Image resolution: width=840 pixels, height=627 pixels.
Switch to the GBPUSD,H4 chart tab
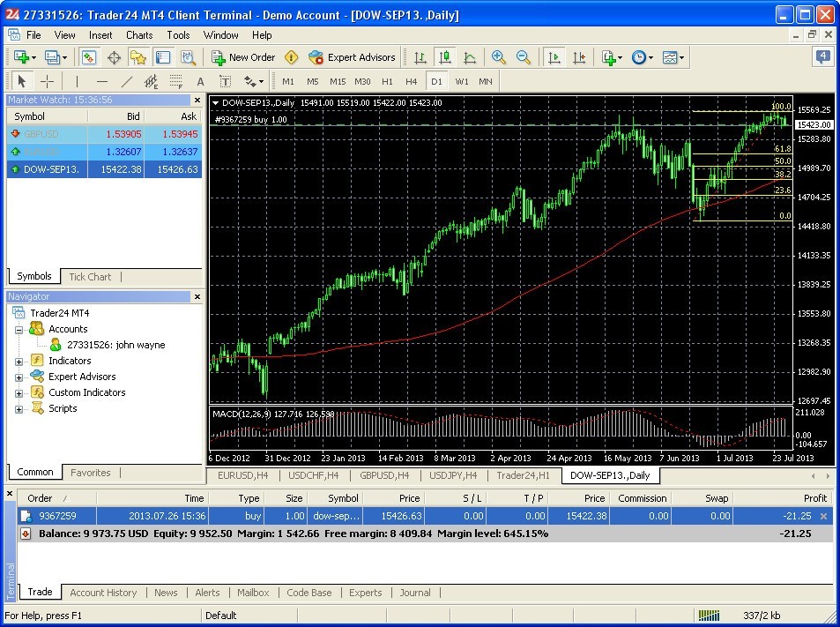[383, 475]
